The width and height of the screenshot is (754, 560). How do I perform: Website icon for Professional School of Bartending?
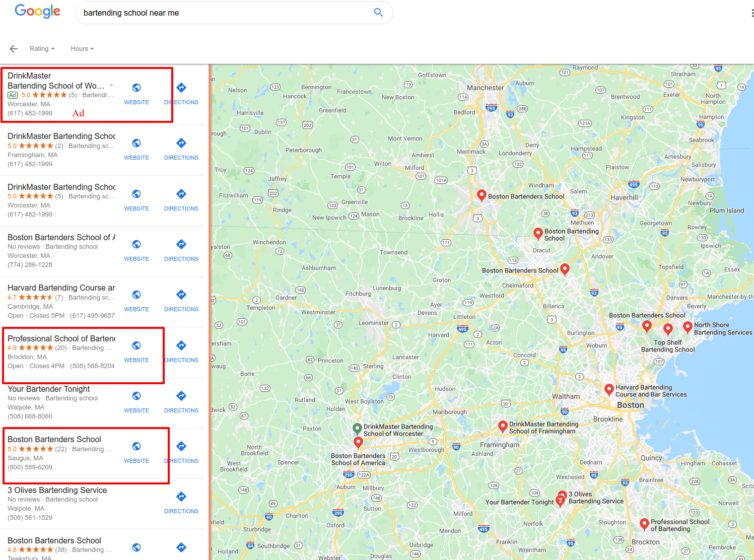(x=136, y=345)
